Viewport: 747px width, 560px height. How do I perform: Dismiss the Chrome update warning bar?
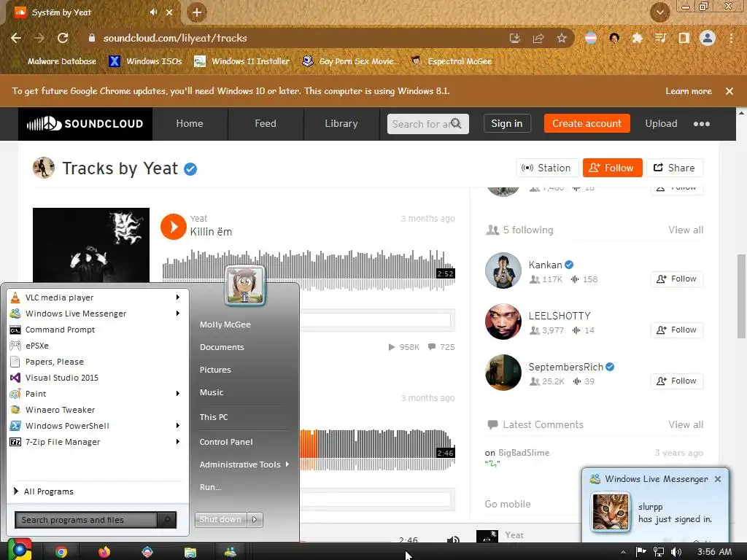point(729,91)
